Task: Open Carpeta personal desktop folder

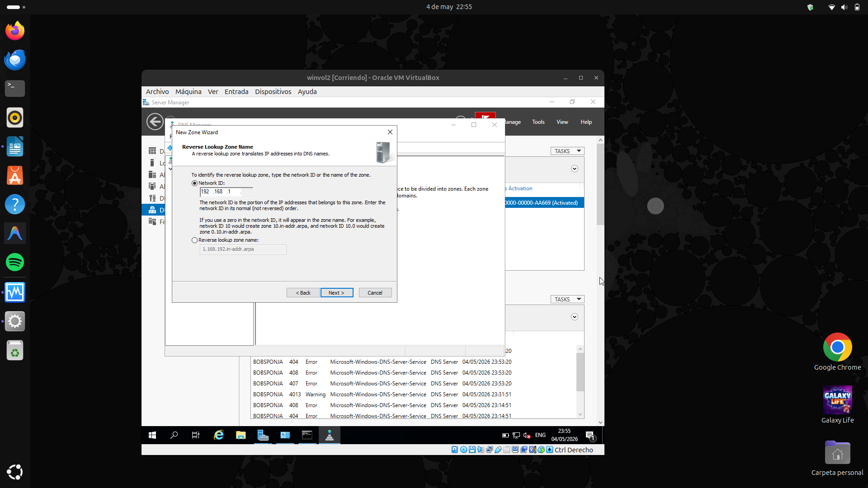Action: coord(837,457)
